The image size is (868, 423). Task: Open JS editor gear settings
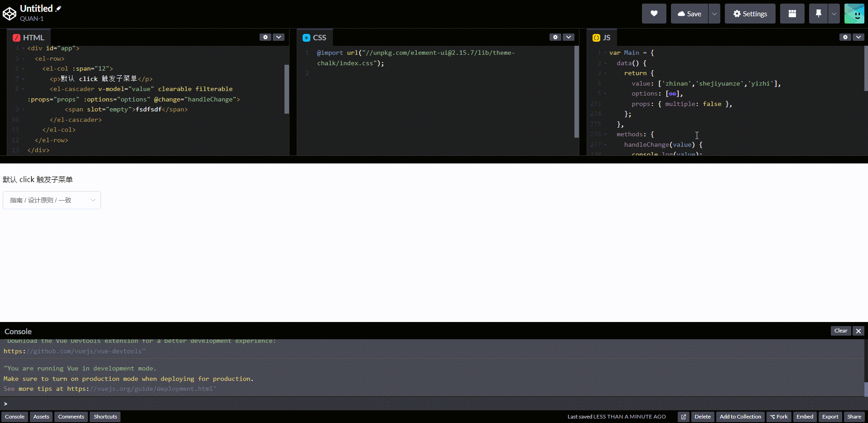pyautogui.click(x=845, y=37)
